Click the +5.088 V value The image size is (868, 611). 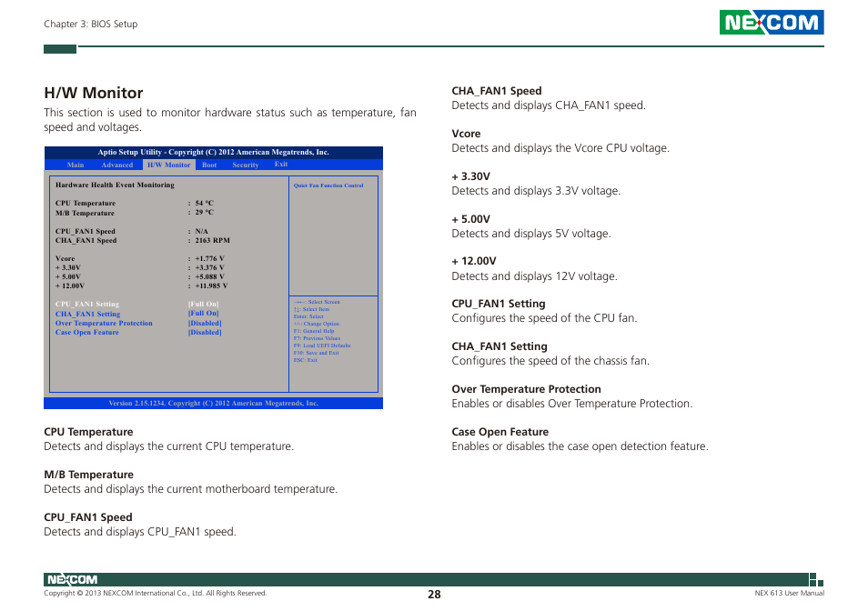click(x=210, y=276)
